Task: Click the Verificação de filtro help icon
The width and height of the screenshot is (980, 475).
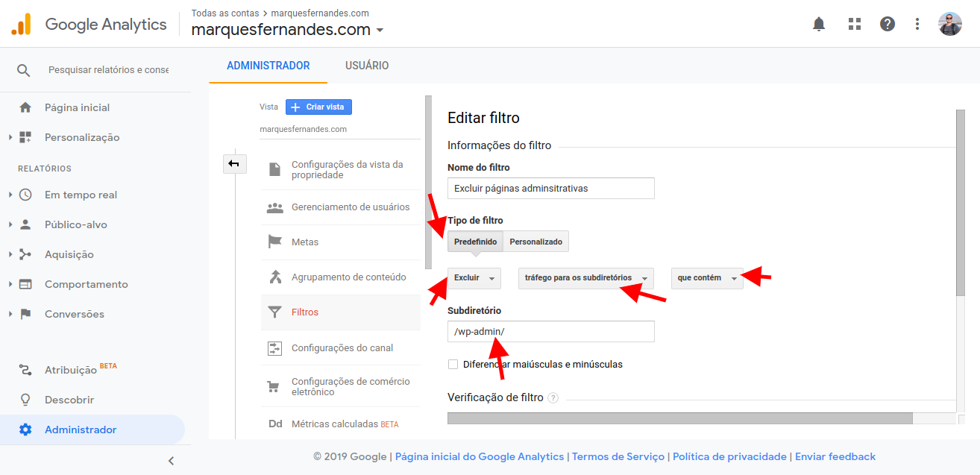Action: click(553, 397)
